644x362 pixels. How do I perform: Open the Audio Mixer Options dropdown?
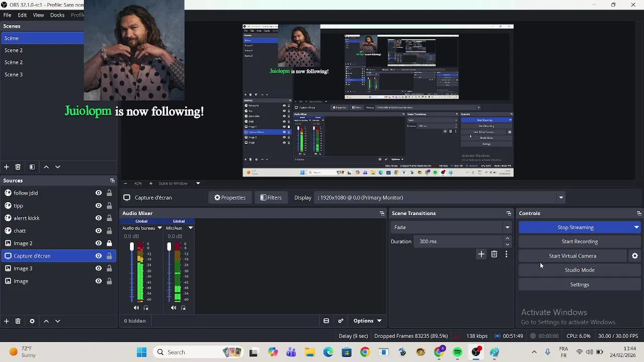coord(367,321)
